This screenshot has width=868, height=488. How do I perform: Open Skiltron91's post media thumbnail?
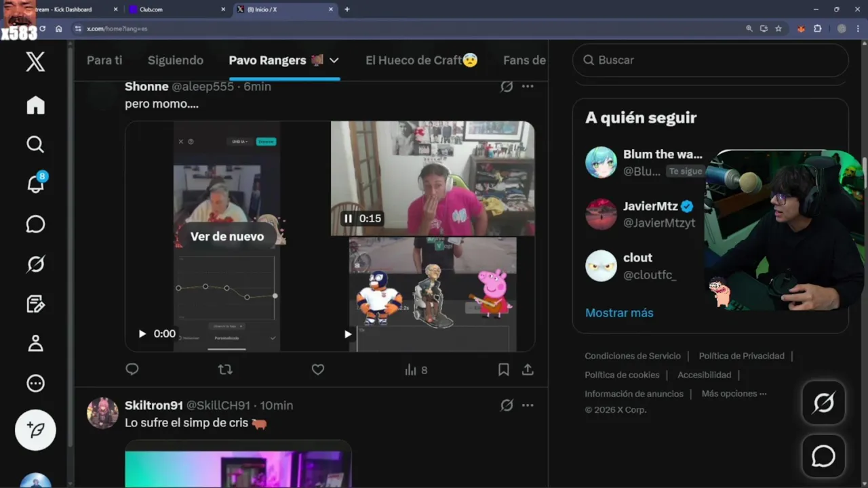coord(238,464)
